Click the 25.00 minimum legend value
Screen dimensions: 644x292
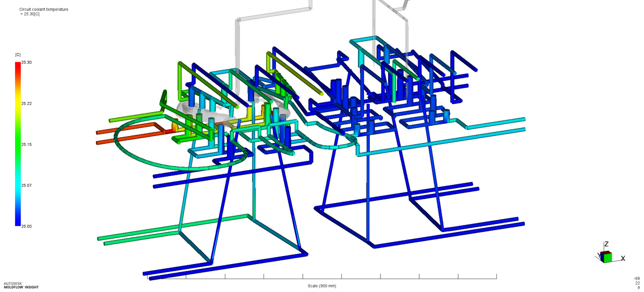click(x=26, y=226)
